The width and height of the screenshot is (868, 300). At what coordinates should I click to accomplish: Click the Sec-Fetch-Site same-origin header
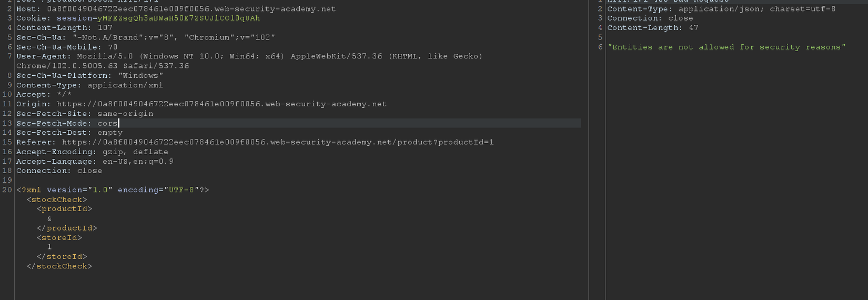85,114
